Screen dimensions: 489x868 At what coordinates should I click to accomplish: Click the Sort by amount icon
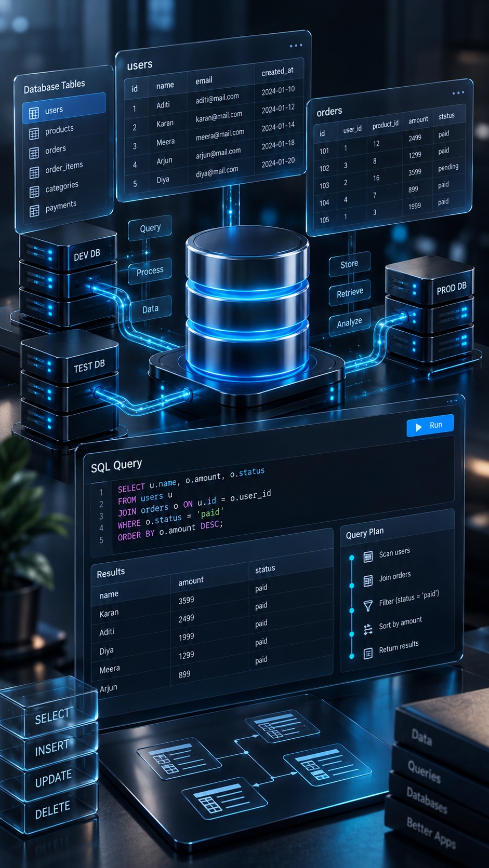point(368,630)
